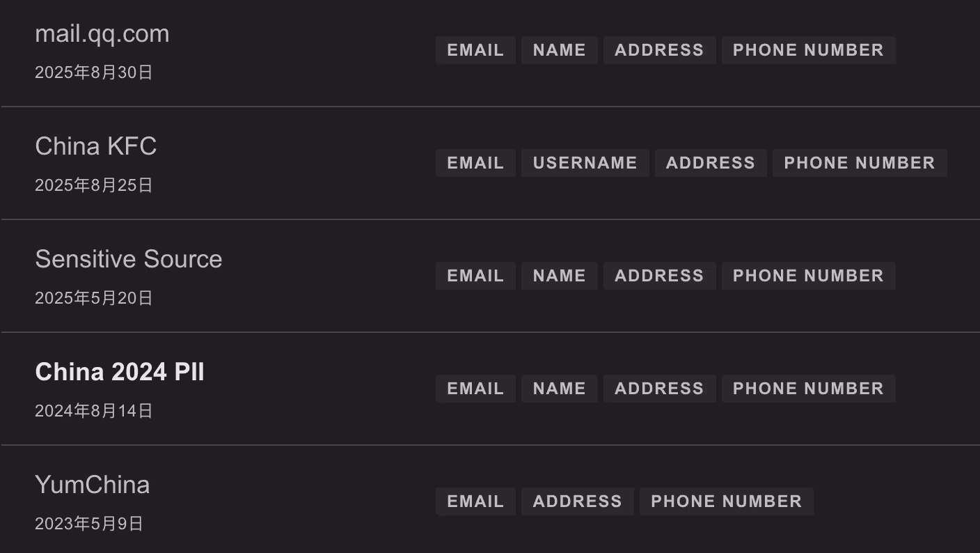Click the NAME tag for Sensitive Source
Screen dimensions: 980x553
click(x=559, y=276)
